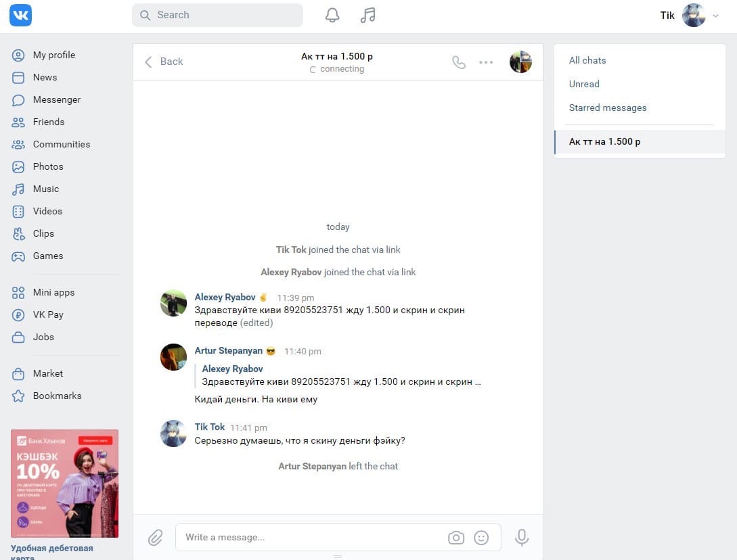Click the VK logo icon
This screenshot has height=560, width=737.
20,15
